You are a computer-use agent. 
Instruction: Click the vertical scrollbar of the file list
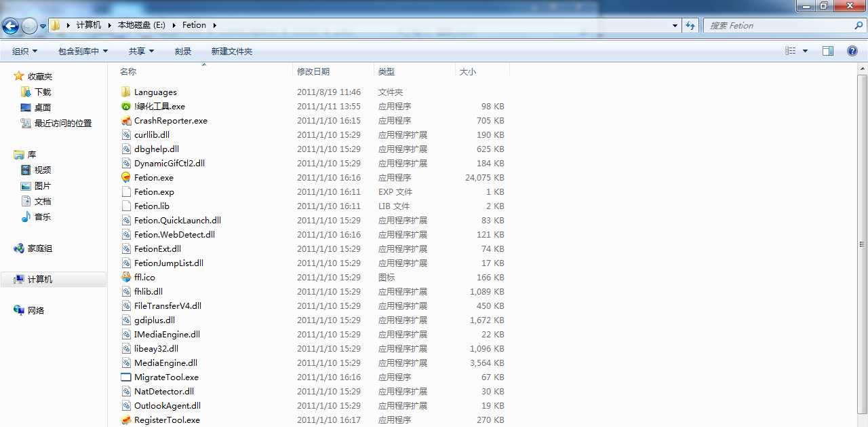tap(862, 244)
